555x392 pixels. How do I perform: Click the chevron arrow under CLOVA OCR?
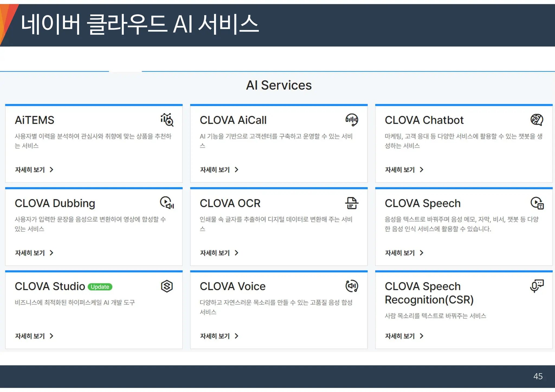(236, 253)
